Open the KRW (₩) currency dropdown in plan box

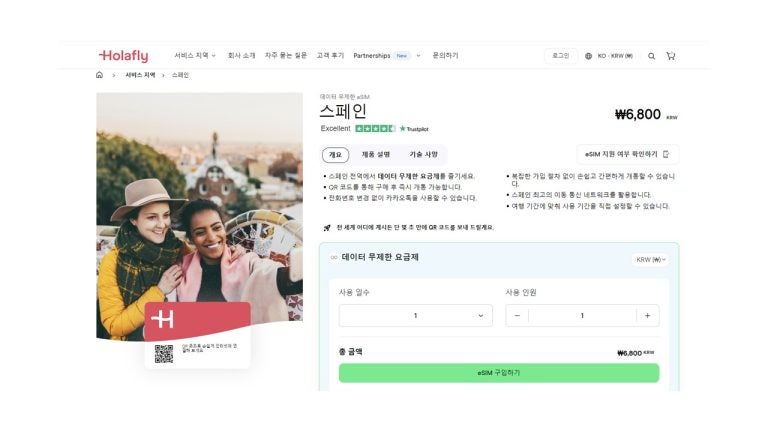[x=650, y=260]
